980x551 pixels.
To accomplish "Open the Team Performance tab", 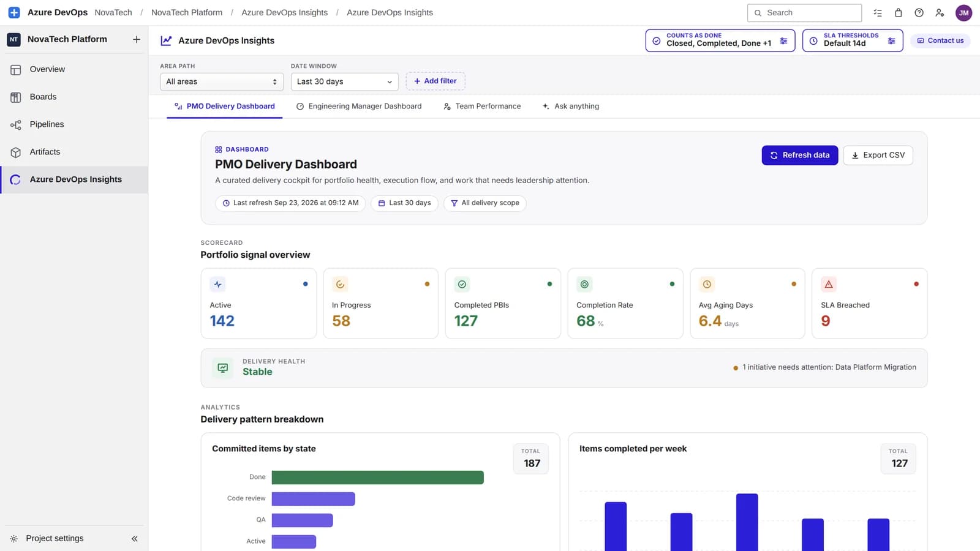I will click(x=482, y=107).
